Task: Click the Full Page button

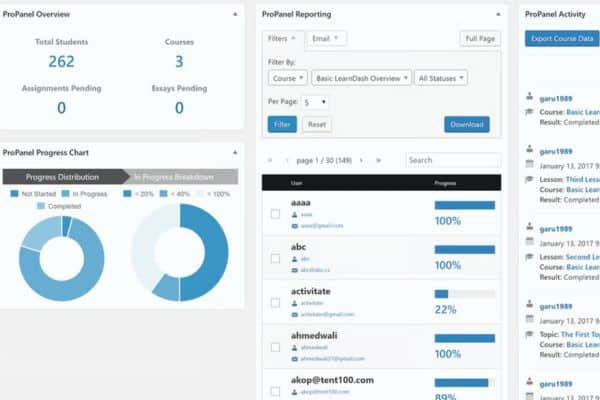Action: [x=480, y=39]
